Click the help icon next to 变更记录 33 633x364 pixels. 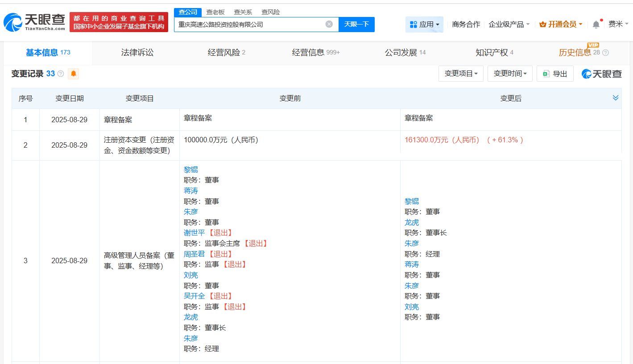(x=61, y=74)
